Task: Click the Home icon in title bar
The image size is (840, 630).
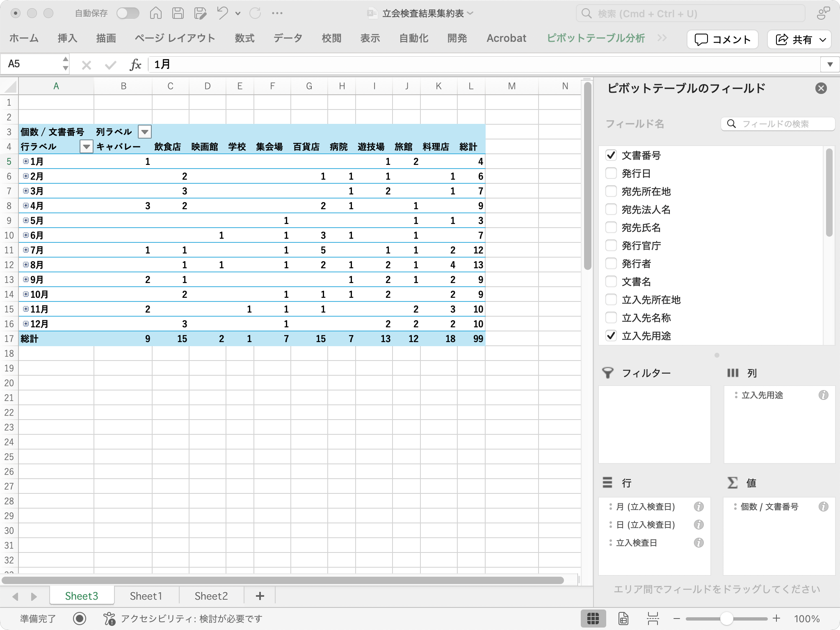Action: pyautogui.click(x=155, y=14)
